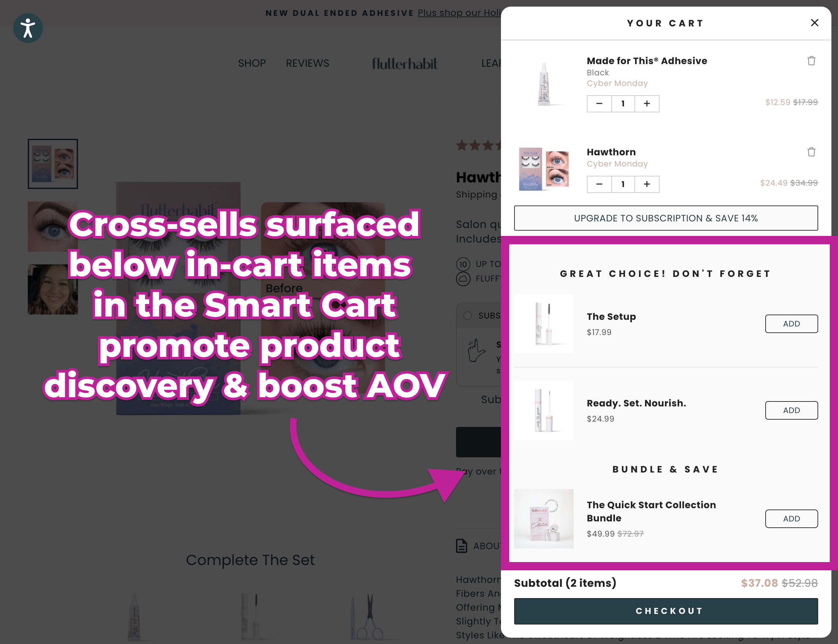Click the minus icon decrease Hawthorn quantity

coord(598,184)
